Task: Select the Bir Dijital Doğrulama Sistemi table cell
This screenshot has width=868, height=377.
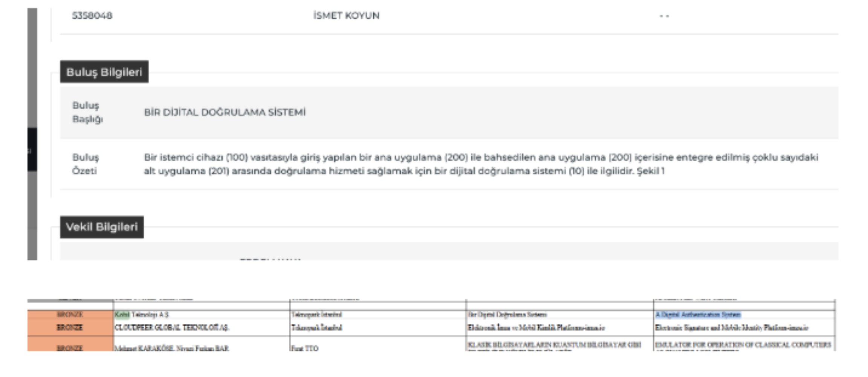Action: [x=507, y=315]
